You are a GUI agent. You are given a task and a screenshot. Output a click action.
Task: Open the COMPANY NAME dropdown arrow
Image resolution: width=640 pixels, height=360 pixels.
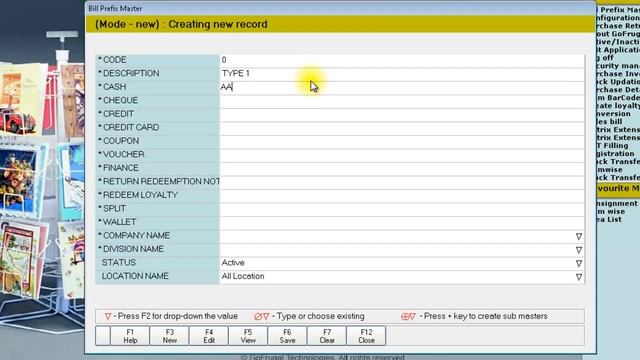pyautogui.click(x=578, y=236)
